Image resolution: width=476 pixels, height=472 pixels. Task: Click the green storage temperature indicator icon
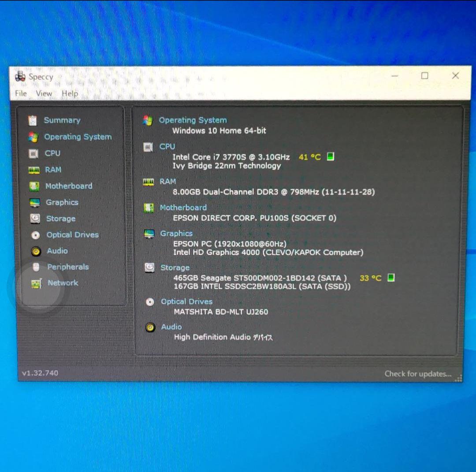click(x=390, y=278)
